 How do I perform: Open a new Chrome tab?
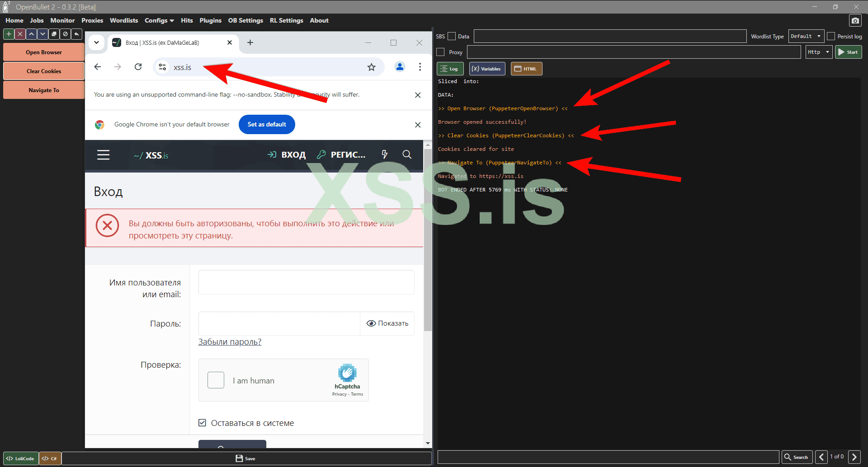point(250,42)
